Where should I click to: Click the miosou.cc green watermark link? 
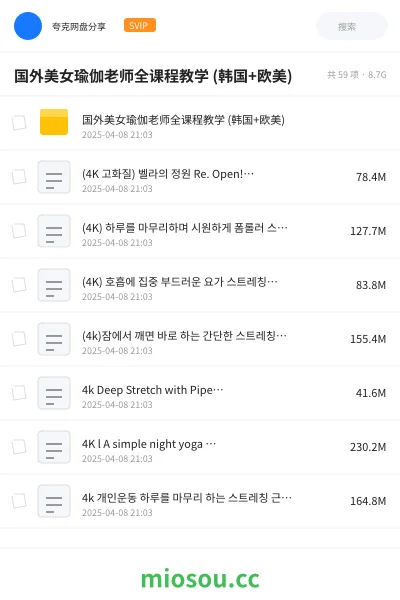pos(200,579)
